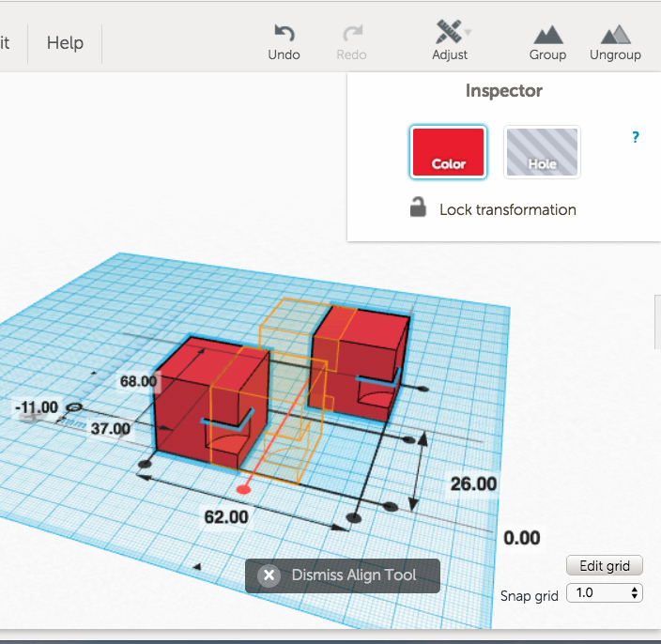Viewport: 661px width, 644px height.
Task: Open the Help menu
Action: point(65,43)
